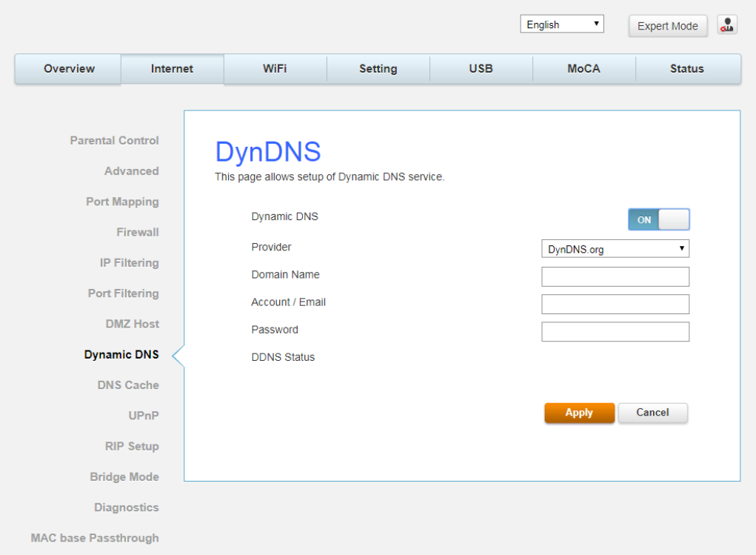Select IP Filtering in sidebar

(130, 263)
